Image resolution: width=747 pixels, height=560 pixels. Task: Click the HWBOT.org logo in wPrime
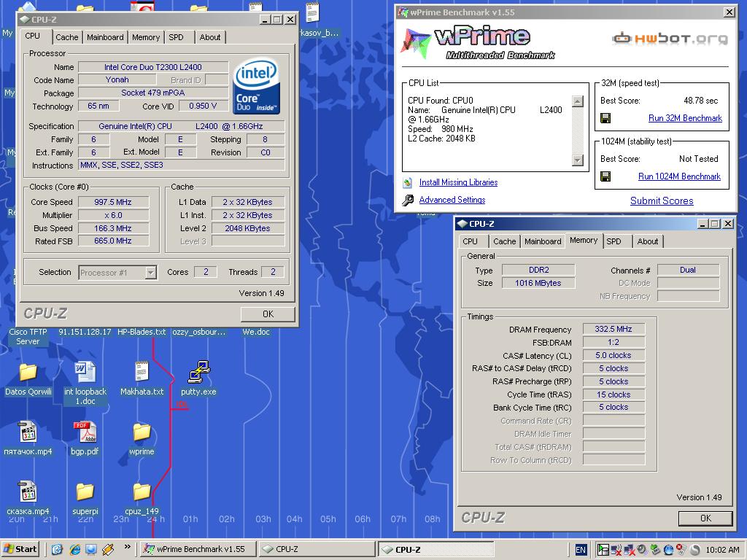(x=670, y=38)
